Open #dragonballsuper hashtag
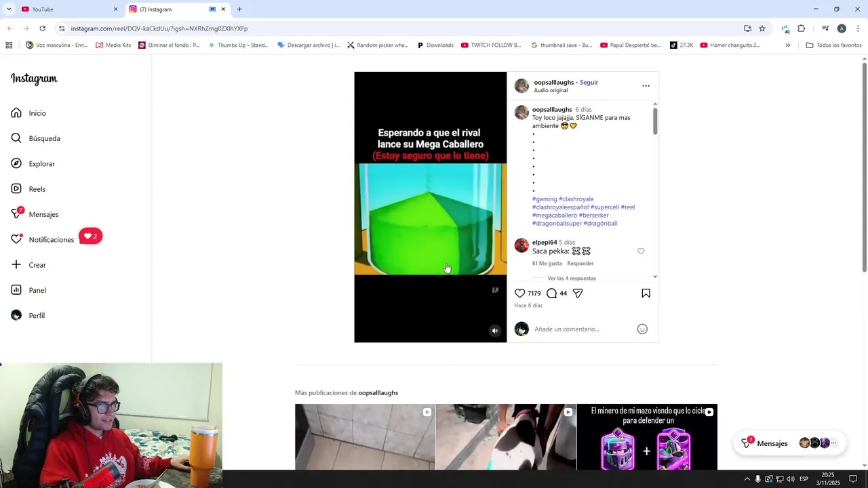This screenshot has width=868, height=488. click(557, 223)
